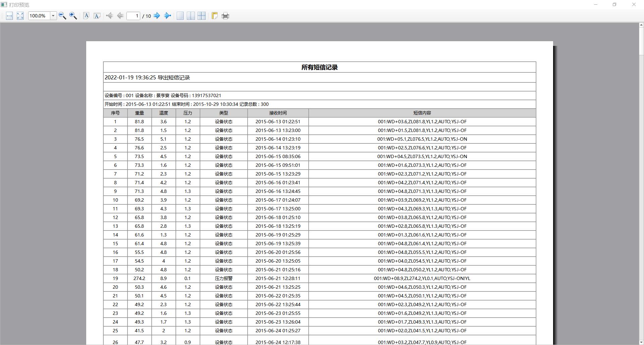
Task: Click the vertical scrollbar thumb
Action: (641, 42)
